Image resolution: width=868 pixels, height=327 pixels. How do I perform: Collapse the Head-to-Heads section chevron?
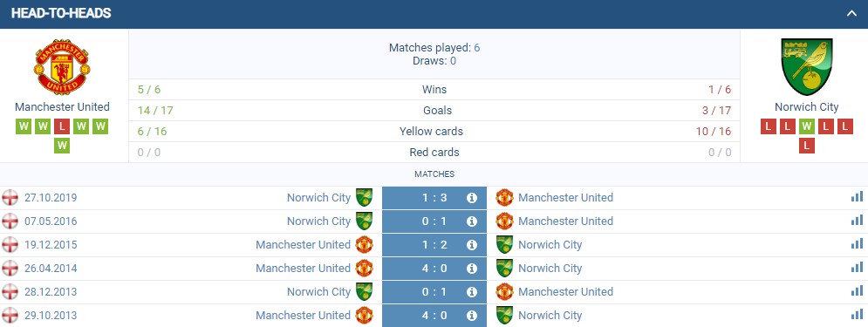point(851,13)
